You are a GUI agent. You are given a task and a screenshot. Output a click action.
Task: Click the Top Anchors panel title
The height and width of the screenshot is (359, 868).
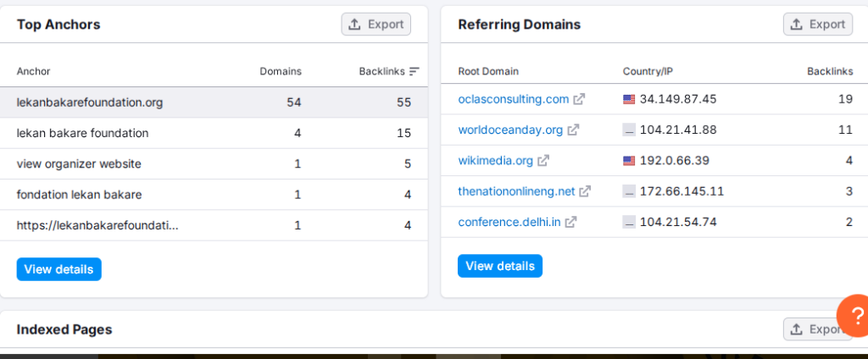pyautogui.click(x=58, y=25)
